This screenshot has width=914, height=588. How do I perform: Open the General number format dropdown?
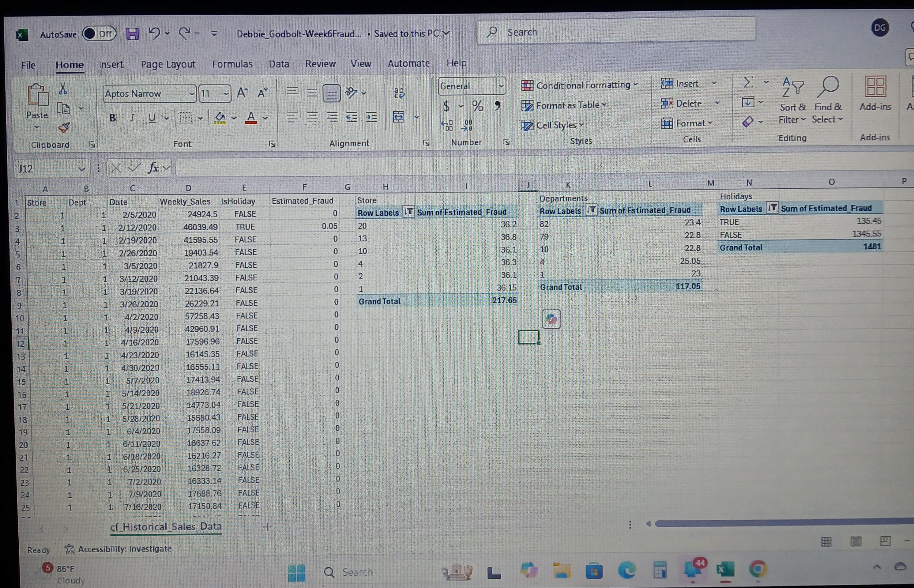501,86
